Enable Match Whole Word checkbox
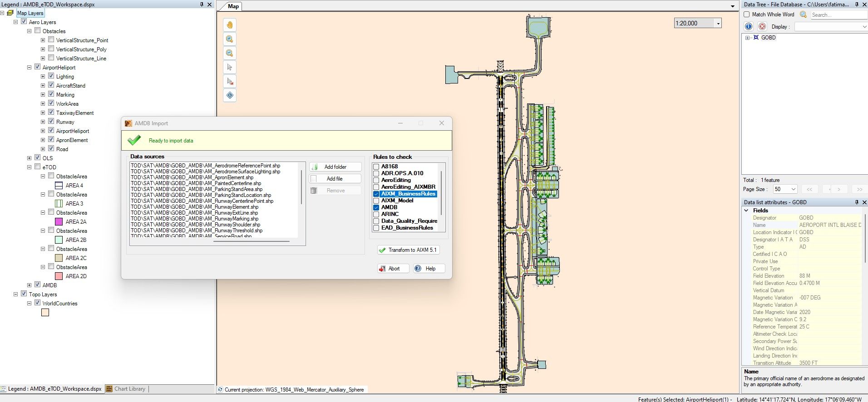 click(747, 15)
